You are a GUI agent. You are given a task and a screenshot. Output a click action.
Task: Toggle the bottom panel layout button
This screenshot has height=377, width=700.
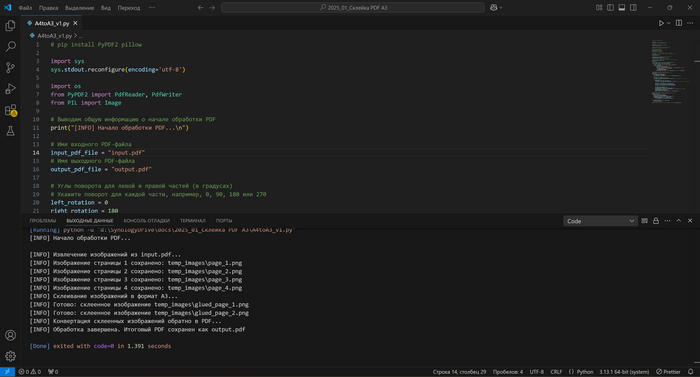[622, 8]
